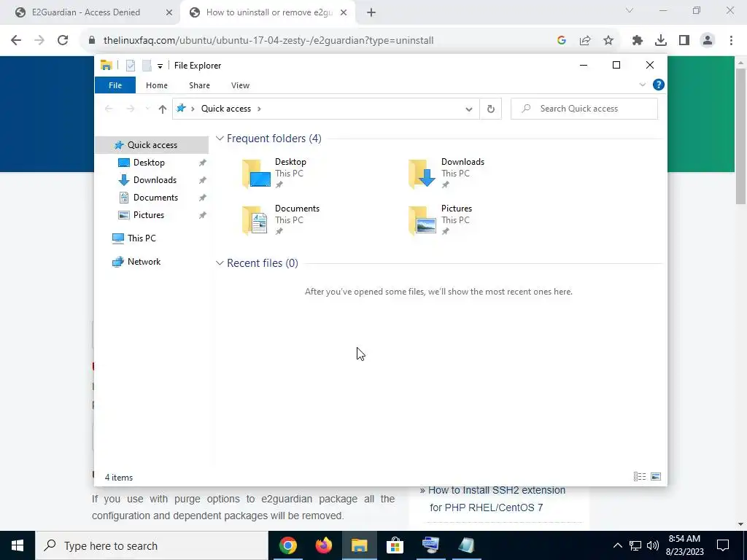Open the How to Install SSH2 extension link
This screenshot has width=747, height=560.
(497, 499)
